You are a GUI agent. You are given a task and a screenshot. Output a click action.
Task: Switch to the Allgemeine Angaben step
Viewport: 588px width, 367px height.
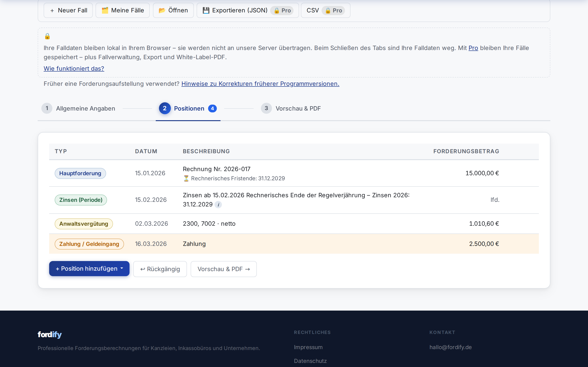pyautogui.click(x=78, y=108)
